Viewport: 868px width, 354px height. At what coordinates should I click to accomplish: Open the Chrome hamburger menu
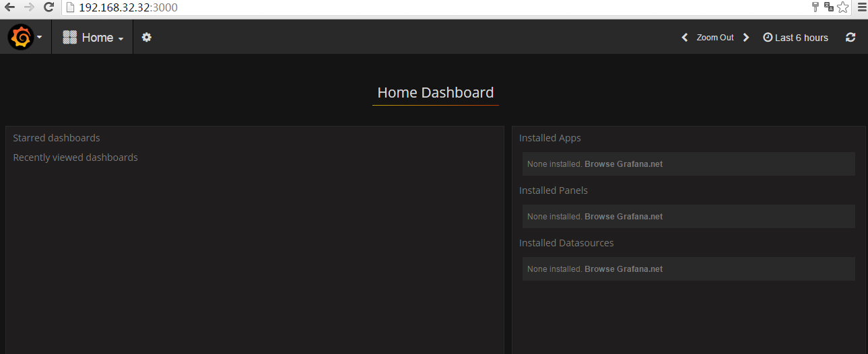pos(861,7)
